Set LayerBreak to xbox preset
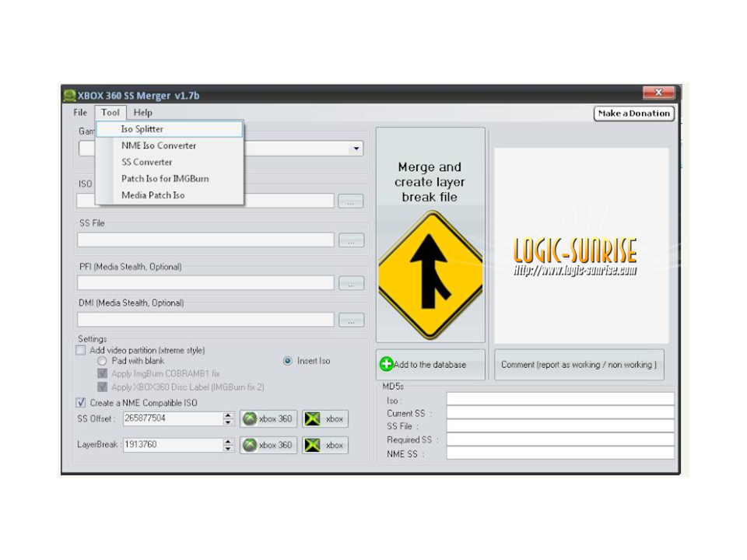 coord(325,445)
